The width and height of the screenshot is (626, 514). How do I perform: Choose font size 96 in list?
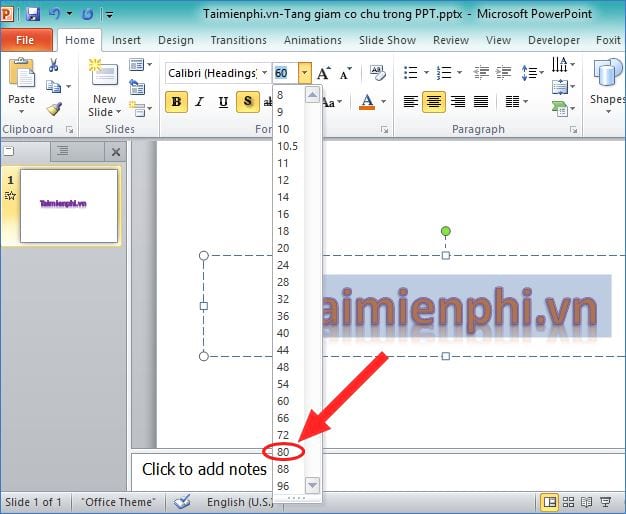(283, 486)
